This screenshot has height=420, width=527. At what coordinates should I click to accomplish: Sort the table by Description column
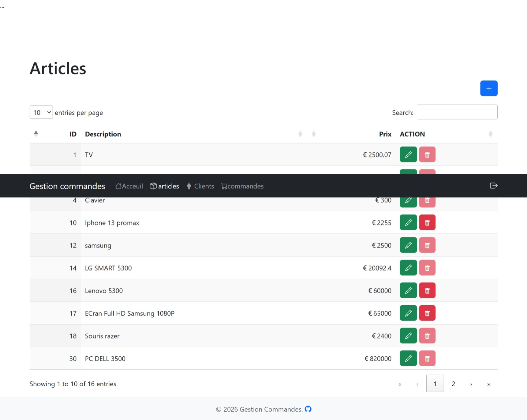pyautogui.click(x=103, y=134)
